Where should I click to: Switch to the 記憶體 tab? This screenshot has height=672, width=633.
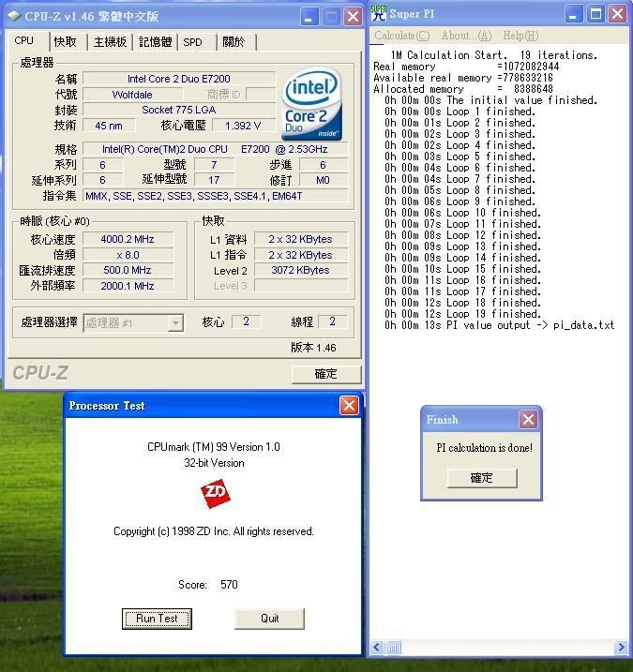156,41
